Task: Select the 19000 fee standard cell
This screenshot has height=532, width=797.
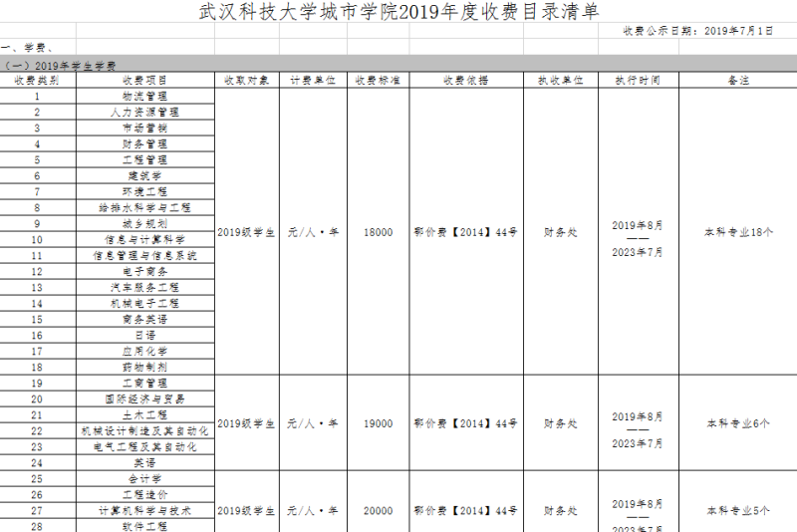Action: point(378,423)
